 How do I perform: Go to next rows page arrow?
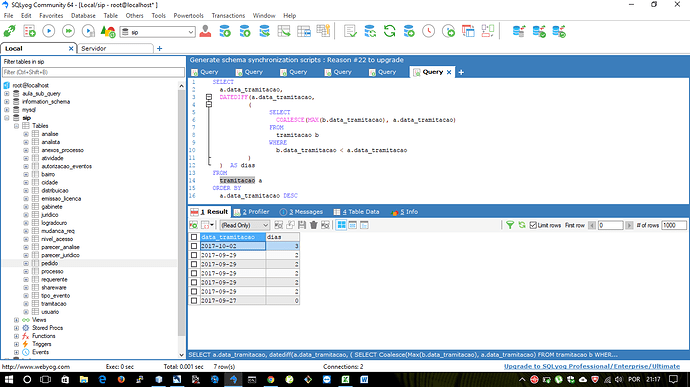click(x=629, y=225)
